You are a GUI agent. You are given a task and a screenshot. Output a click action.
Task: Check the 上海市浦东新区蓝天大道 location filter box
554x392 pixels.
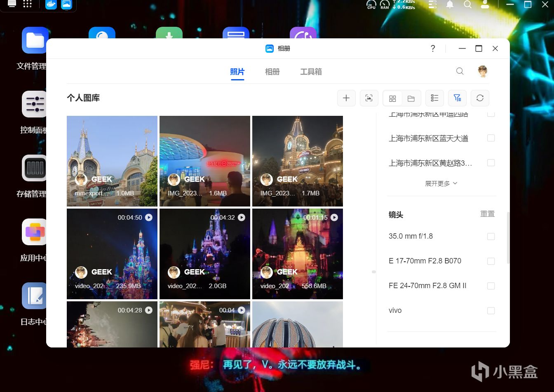[491, 138]
